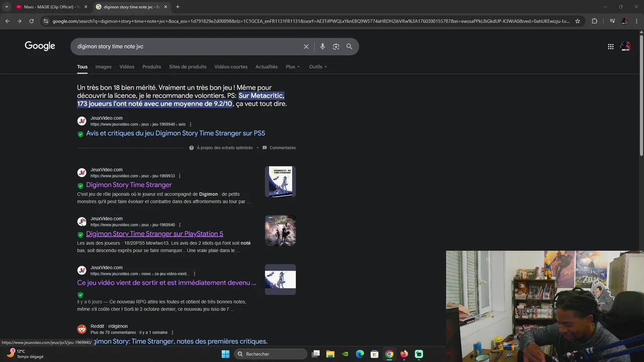This screenshot has width=644, height=362.
Task: View site information icon in address bar
Action: click(46, 21)
